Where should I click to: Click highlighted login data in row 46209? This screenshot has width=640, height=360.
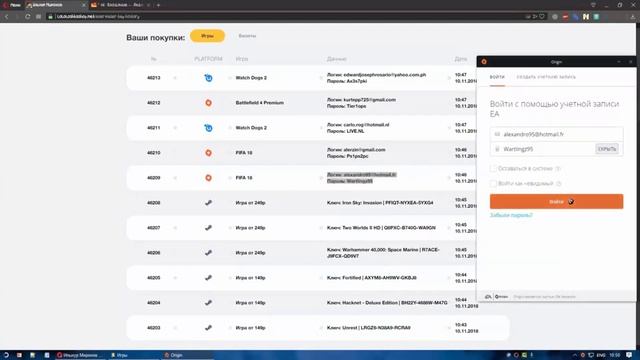(x=361, y=178)
